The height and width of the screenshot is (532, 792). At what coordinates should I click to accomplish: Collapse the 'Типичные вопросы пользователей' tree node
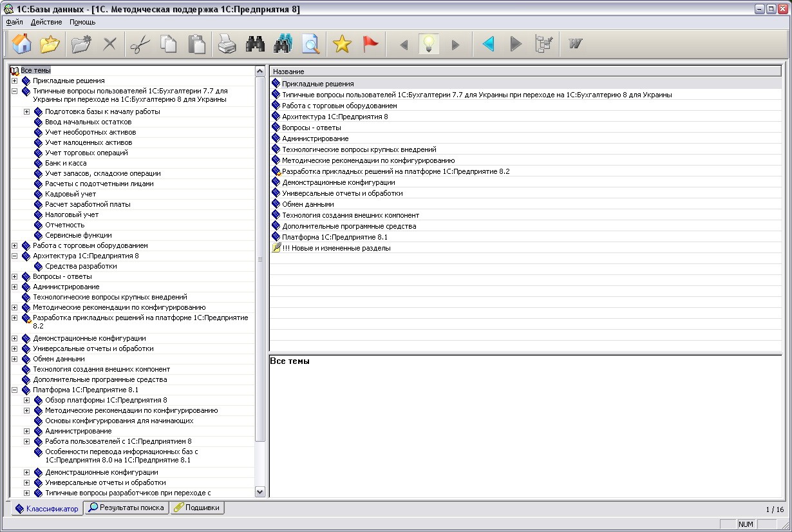(15, 91)
